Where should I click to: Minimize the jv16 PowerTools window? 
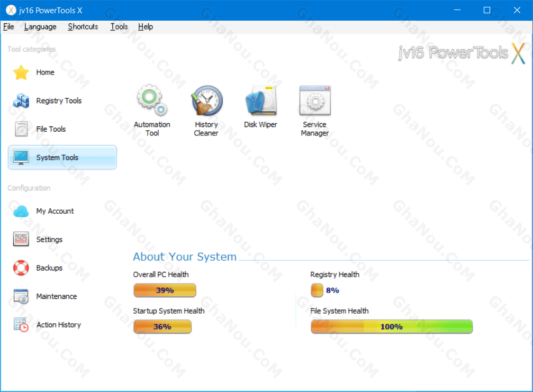(457, 10)
